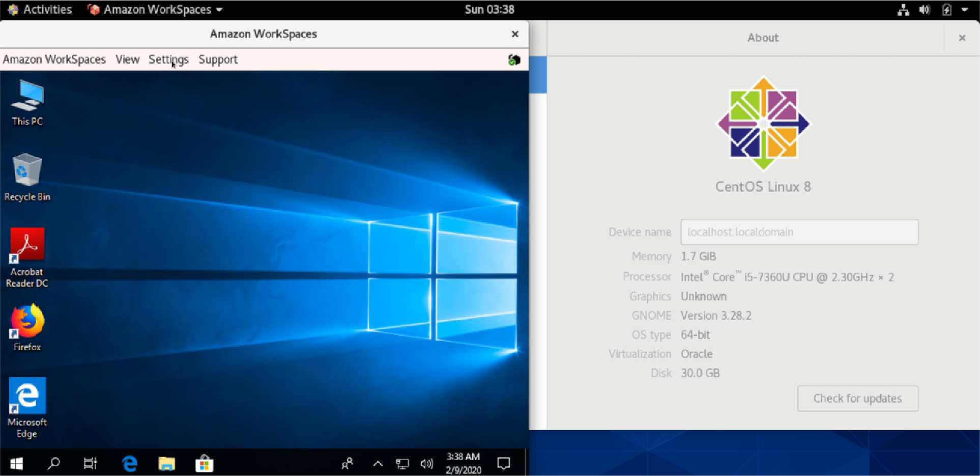Click the GNOME volume icon
This screenshot has width=980, height=476.
point(925,9)
